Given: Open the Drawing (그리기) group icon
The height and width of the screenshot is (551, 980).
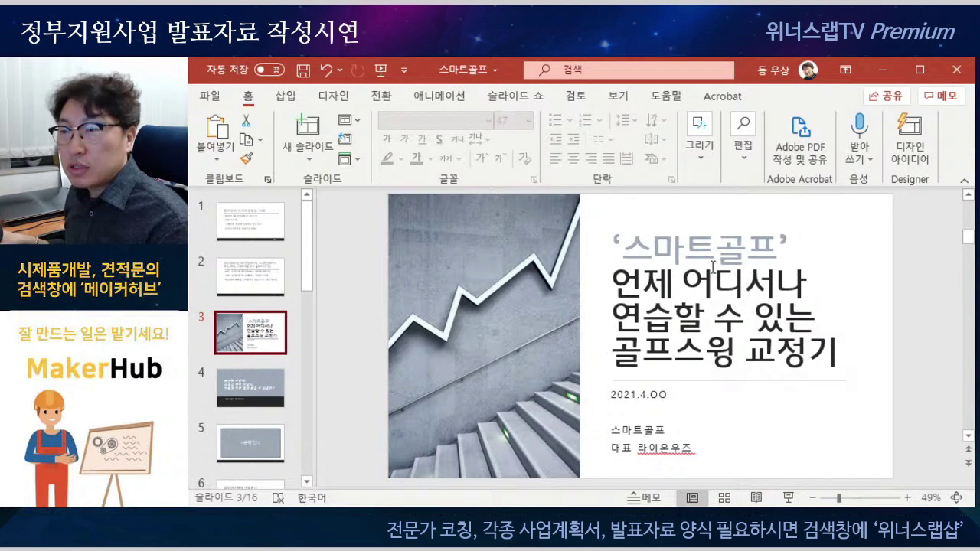Looking at the screenshot, I should coord(699,124).
